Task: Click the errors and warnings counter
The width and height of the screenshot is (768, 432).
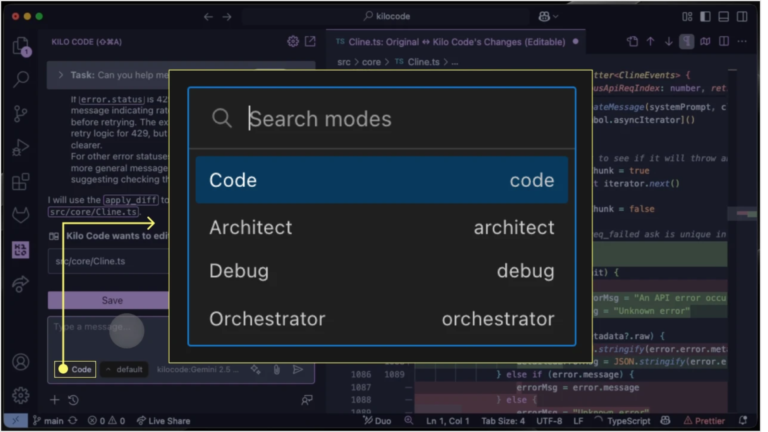Action: (x=106, y=421)
